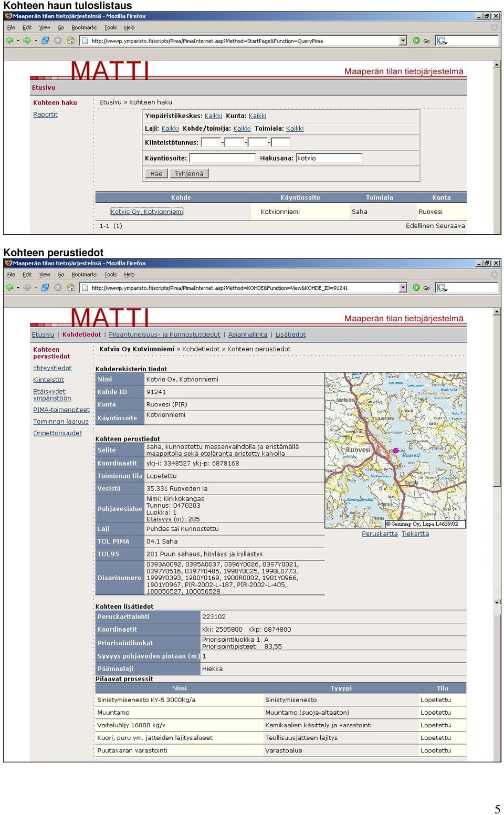This screenshot has width=504, height=815.
Task: Click Kohde/toimija Kaikki filter link
Action: click(x=242, y=128)
